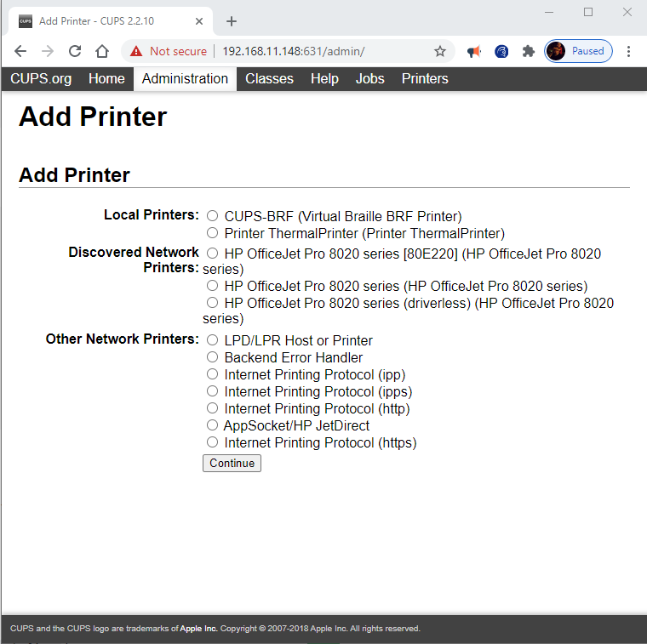Minimize the browser window
647x644 pixels.
549,13
